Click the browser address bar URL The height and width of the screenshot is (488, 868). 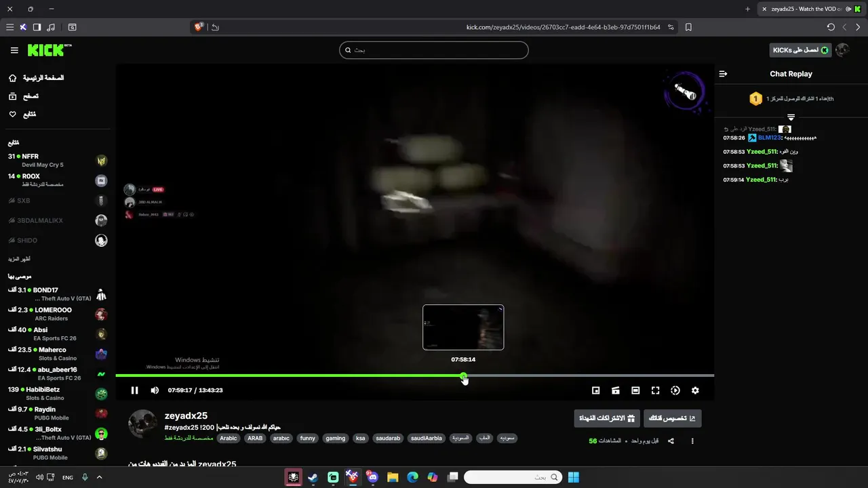click(x=563, y=27)
